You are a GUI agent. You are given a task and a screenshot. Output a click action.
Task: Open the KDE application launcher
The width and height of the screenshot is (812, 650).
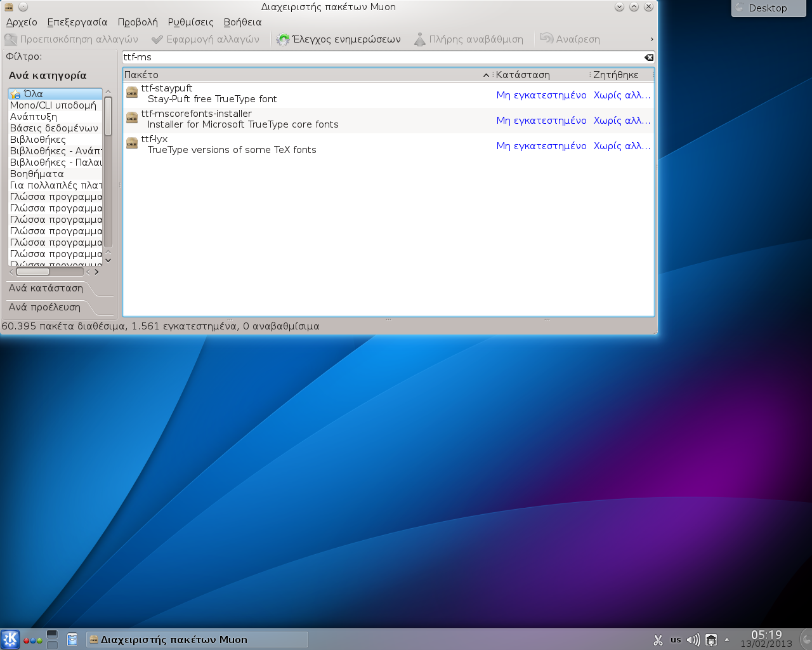pos(10,639)
